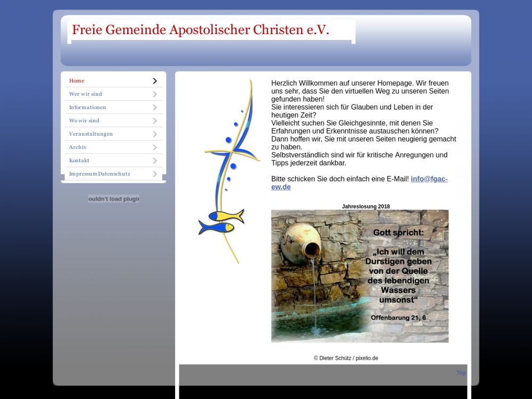This screenshot has height=399, width=532.
Task: Click the chevron beside Informationen
Action: (x=155, y=107)
